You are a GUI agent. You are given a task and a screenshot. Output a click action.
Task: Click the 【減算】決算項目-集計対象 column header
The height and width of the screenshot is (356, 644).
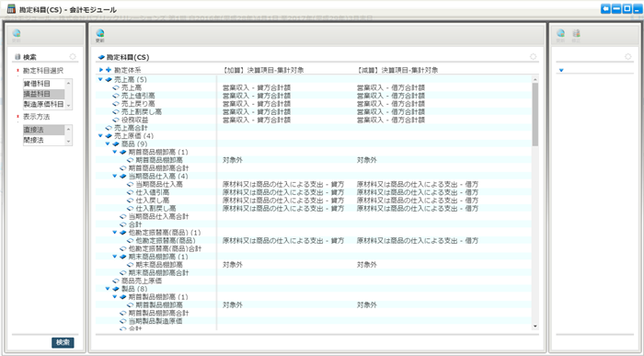[397, 70]
